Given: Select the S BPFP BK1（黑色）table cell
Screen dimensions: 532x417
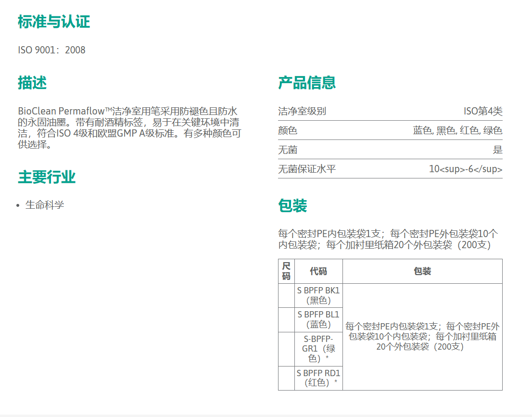Looking at the screenshot, I should pos(318,295).
